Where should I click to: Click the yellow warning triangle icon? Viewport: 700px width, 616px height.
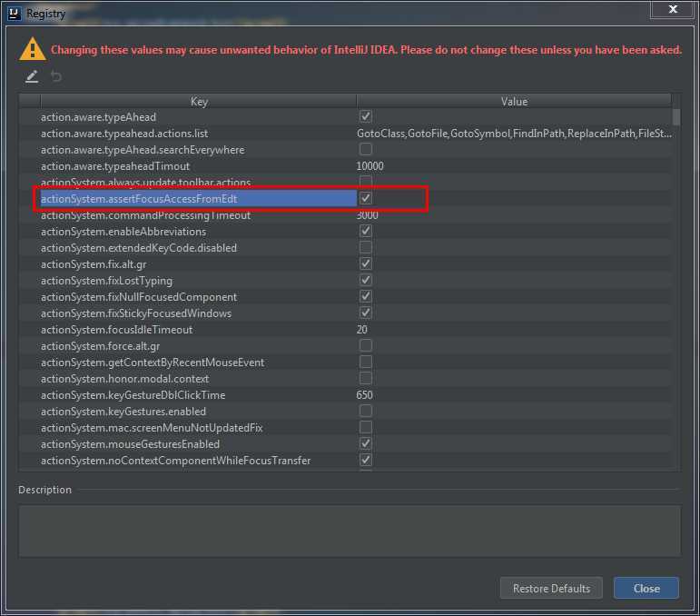pos(32,49)
